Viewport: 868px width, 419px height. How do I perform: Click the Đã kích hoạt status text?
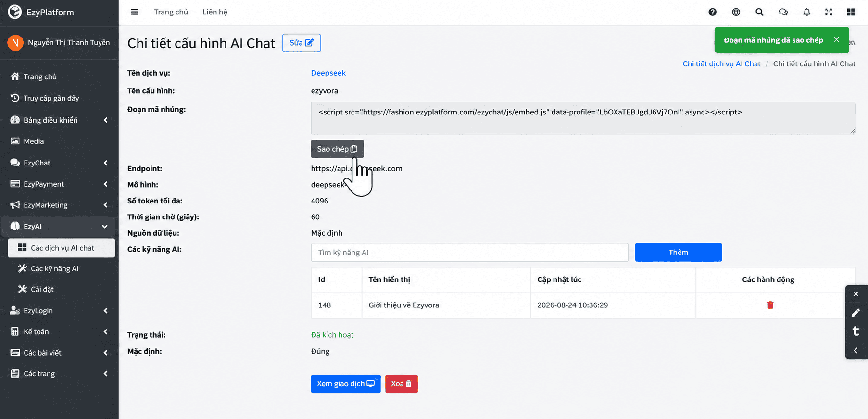(332, 335)
